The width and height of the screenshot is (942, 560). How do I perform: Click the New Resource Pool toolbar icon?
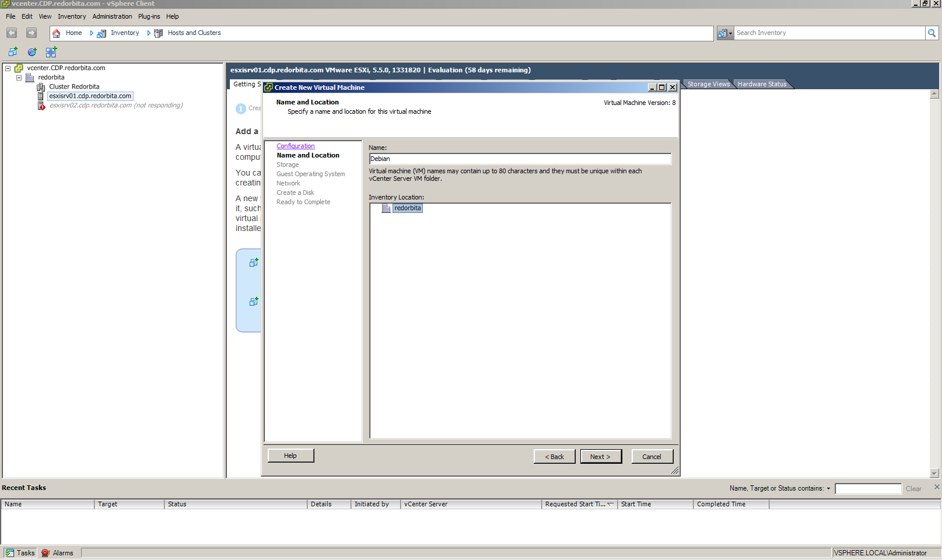(x=32, y=52)
